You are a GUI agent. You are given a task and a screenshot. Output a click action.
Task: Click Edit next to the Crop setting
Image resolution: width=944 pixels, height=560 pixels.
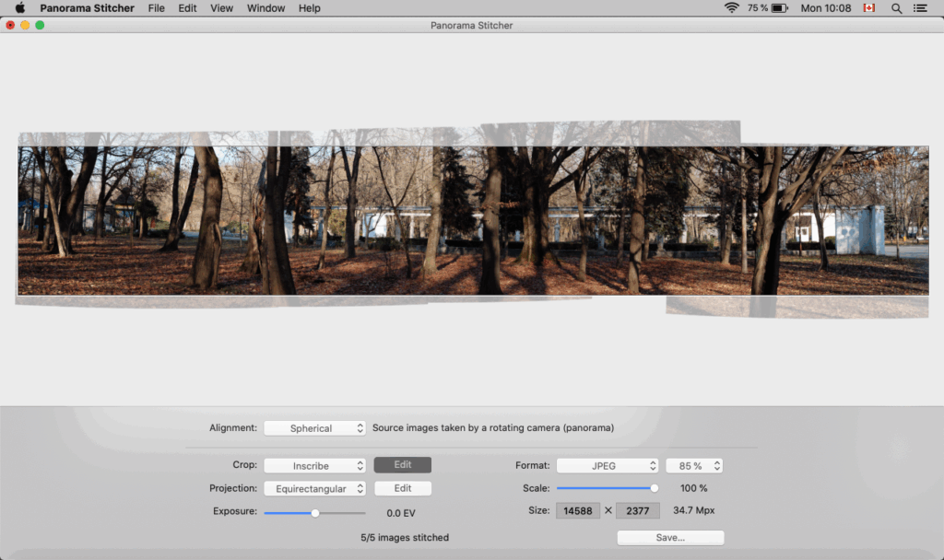402,465
